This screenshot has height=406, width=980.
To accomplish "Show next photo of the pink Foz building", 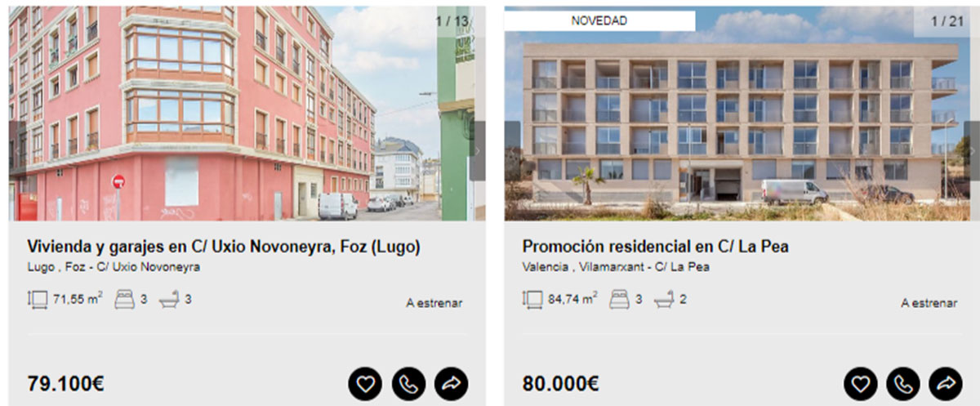I will pos(478,151).
